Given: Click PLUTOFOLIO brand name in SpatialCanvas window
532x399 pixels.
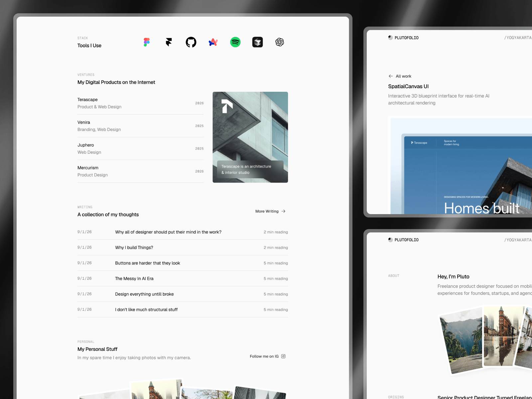Looking at the screenshot, I should [406, 38].
